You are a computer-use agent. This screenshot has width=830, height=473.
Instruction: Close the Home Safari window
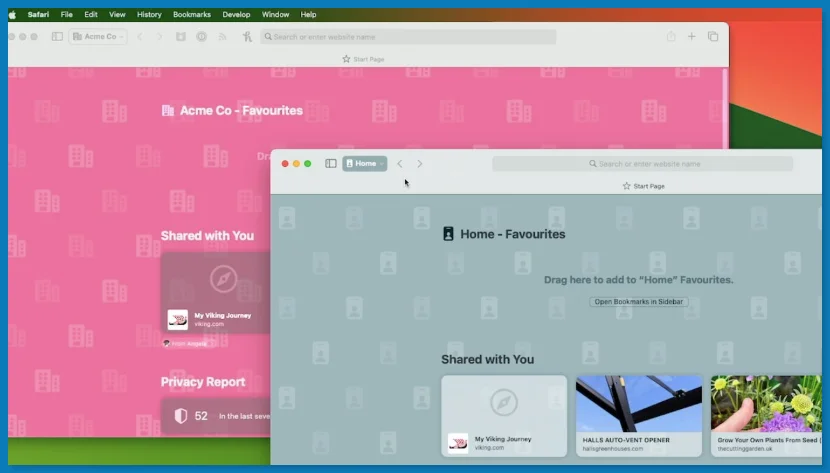click(285, 163)
